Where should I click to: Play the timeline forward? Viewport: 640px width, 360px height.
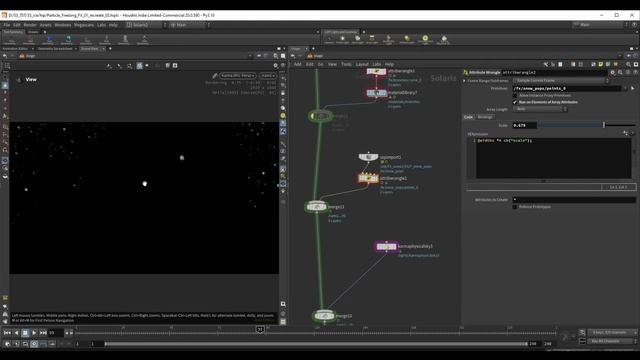point(34,333)
